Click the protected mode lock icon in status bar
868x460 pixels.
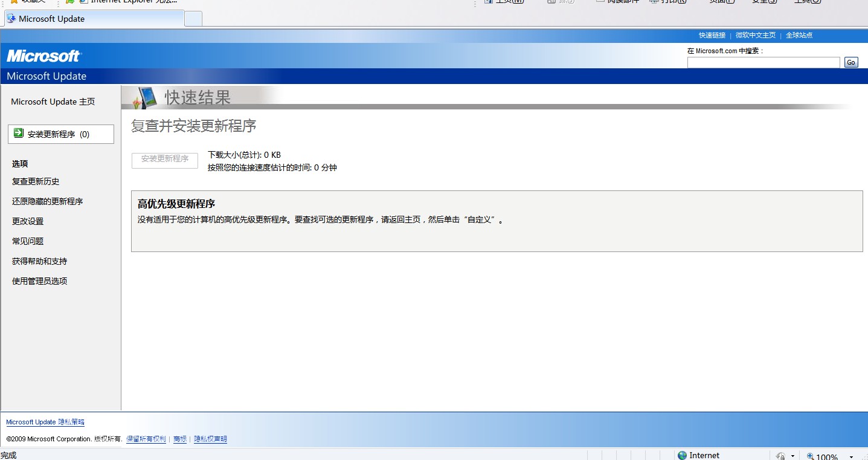pos(780,456)
